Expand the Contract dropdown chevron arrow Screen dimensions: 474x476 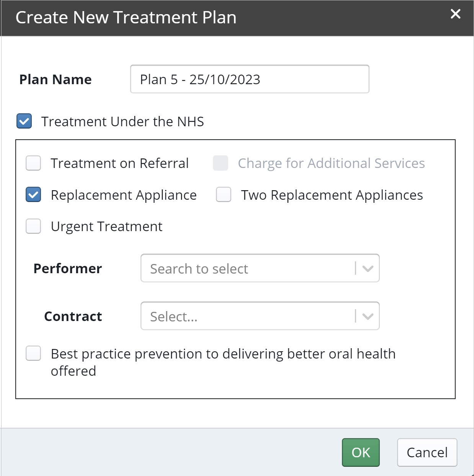[368, 316]
